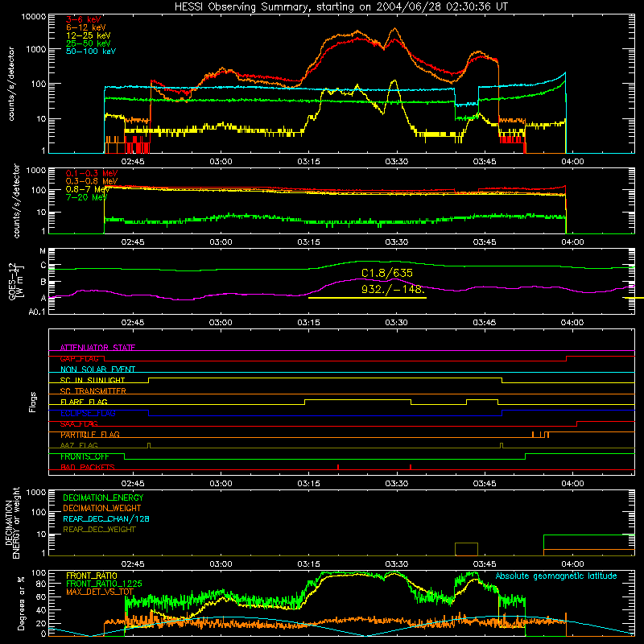
Task: Click the BAD_PACKETS red tick near 03:32
Action: pos(411,467)
